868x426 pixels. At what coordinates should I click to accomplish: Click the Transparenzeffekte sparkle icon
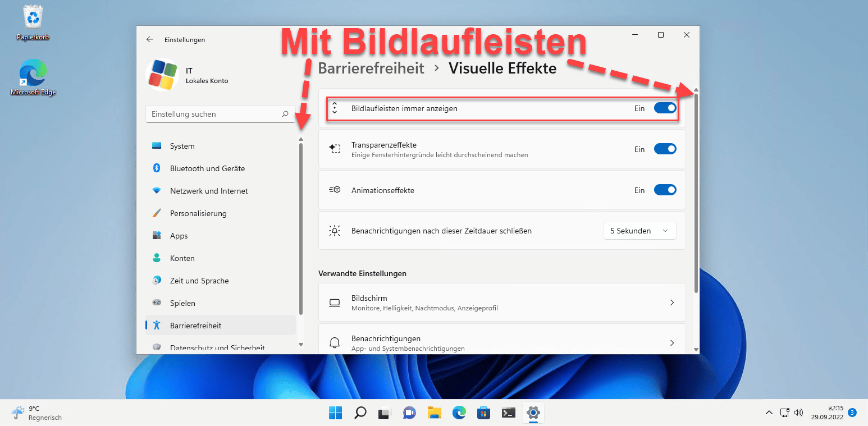pos(335,149)
